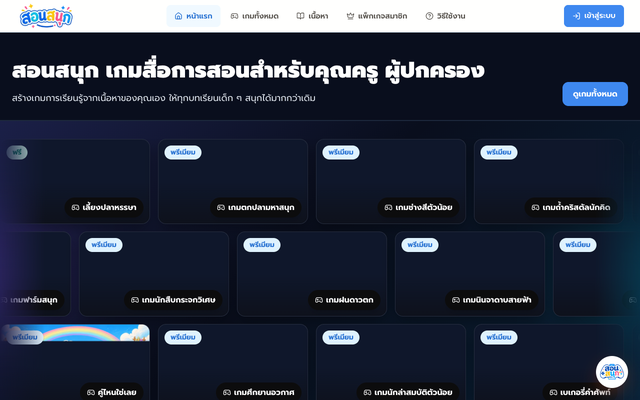Click the เข้าสู่ระบบ login button

[594, 16]
